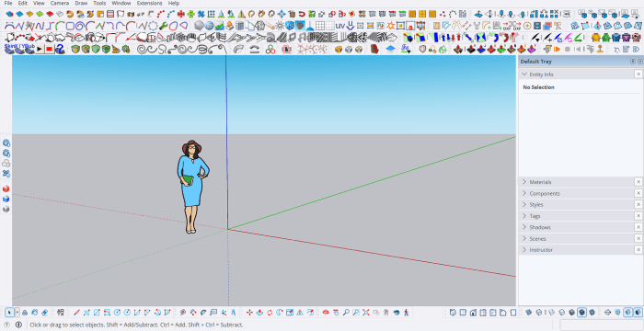Screen dimensions: 644x331
Task: Open the Select tool dropdown arrow
Action: [17, 313]
